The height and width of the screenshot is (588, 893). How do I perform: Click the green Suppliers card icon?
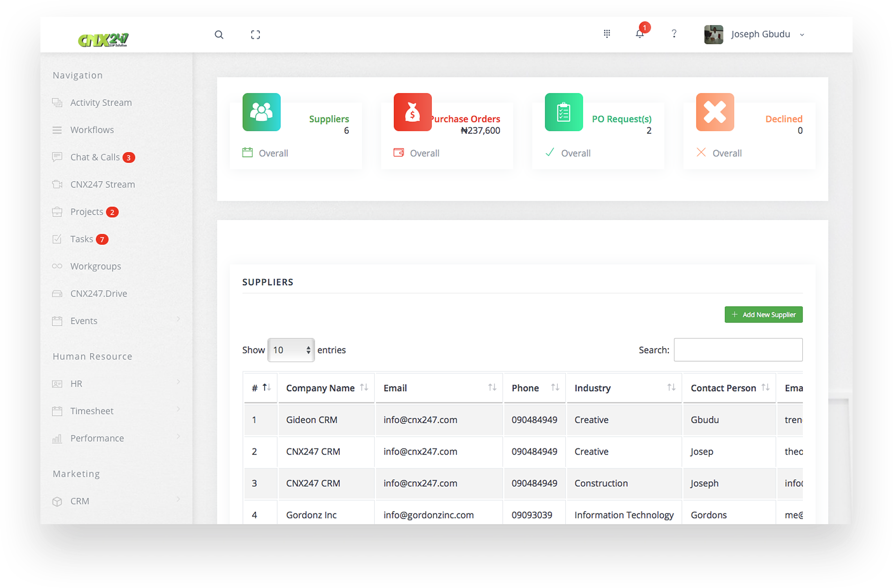point(261,112)
